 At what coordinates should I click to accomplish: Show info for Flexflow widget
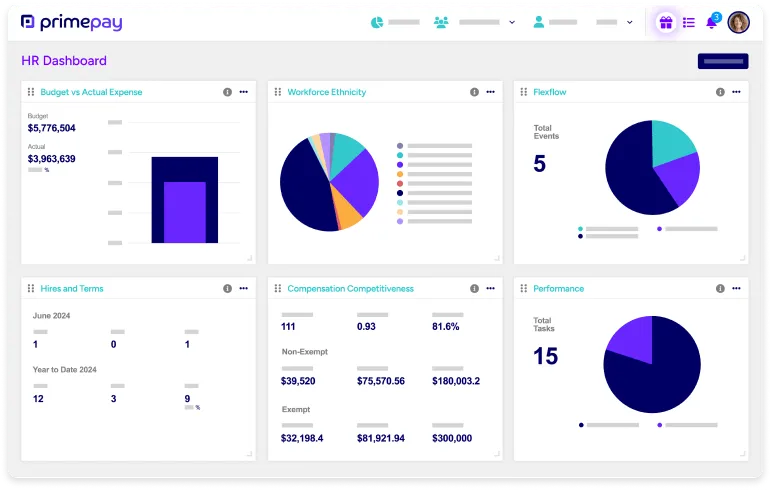(720, 92)
